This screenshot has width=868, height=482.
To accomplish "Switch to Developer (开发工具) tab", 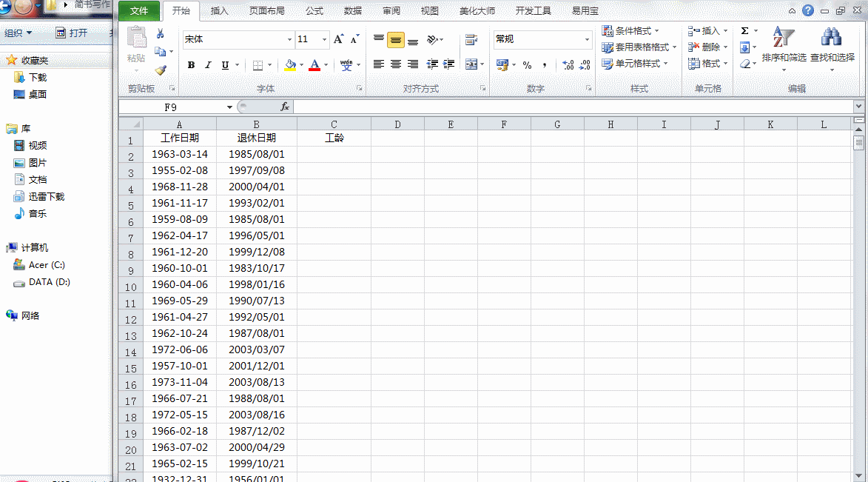I will 533,10.
